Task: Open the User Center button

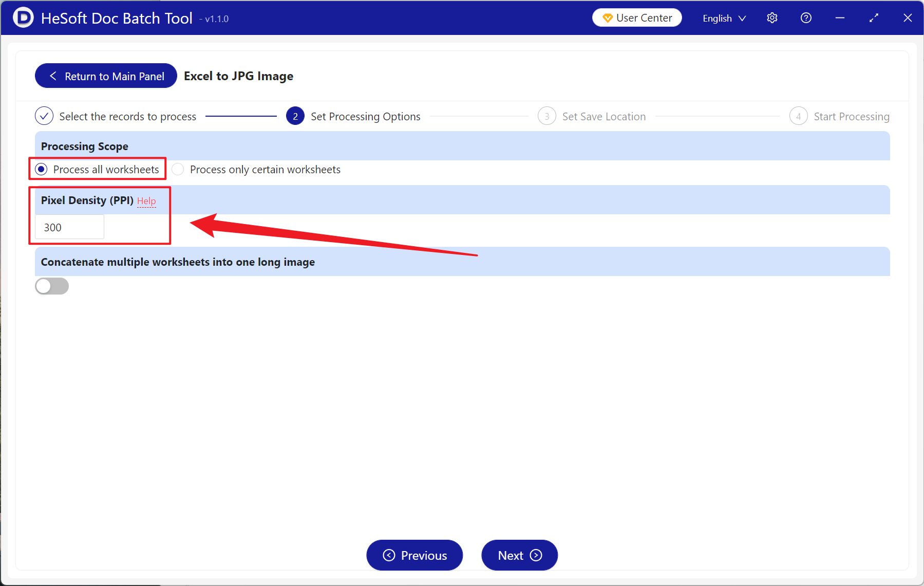Action: [x=637, y=17]
